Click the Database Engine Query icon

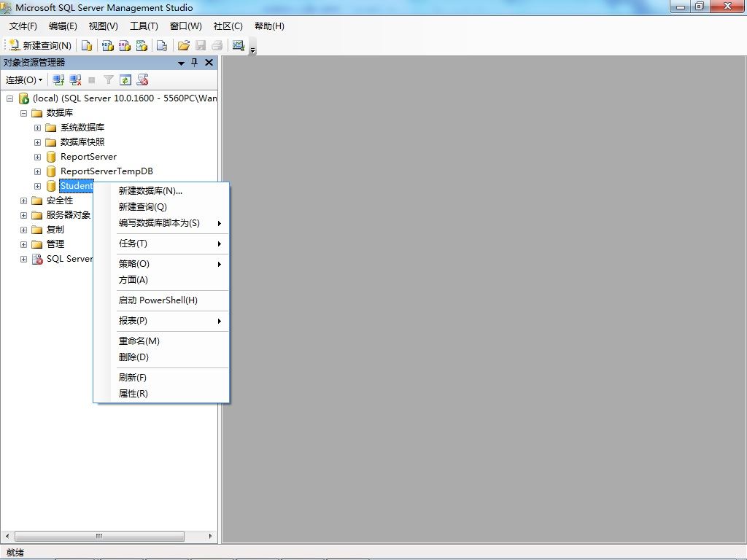tap(86, 45)
